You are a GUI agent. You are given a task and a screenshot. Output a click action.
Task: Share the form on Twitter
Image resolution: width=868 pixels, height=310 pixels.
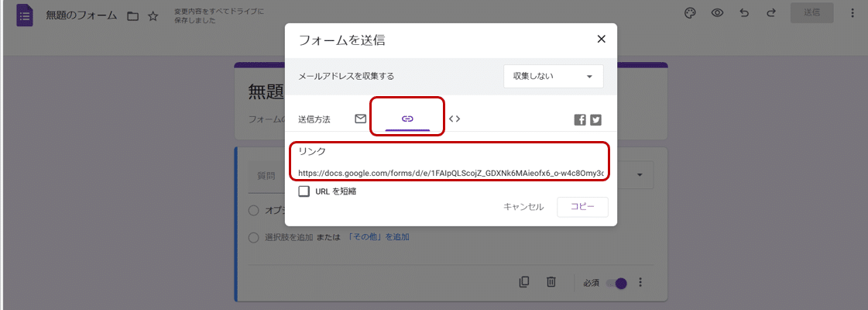(x=595, y=119)
